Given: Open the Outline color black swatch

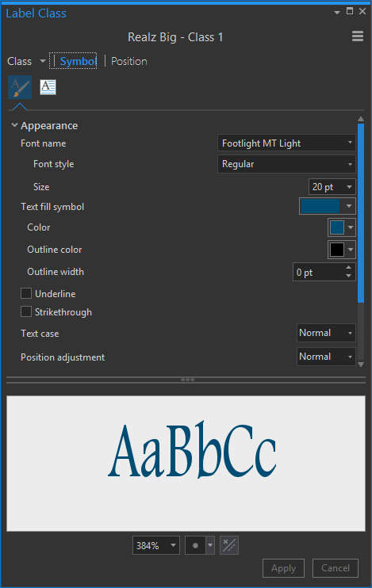Looking at the screenshot, I should click(337, 250).
